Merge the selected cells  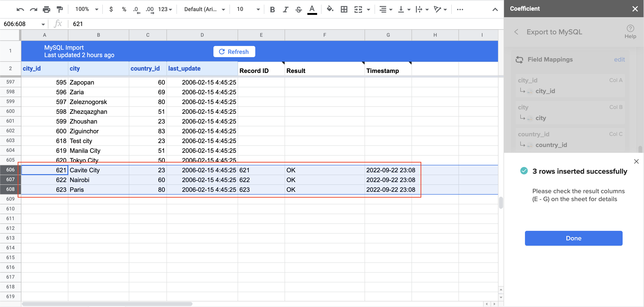358,10
